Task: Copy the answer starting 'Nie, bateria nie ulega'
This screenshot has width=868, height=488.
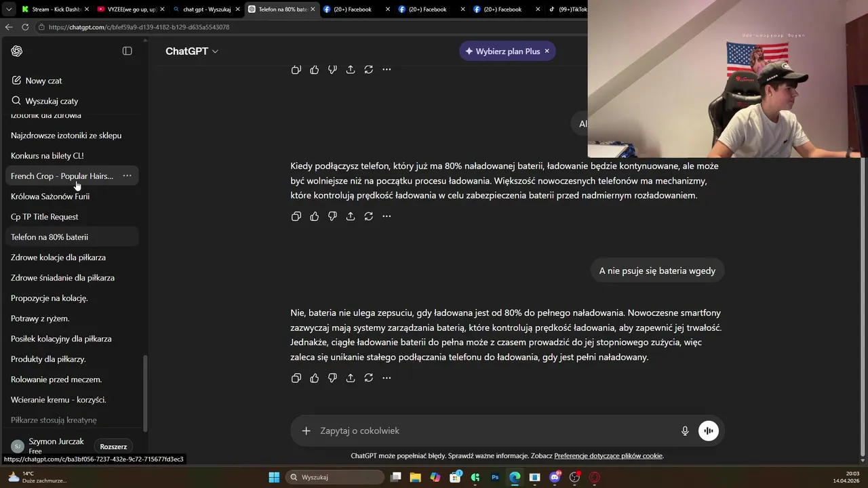Action: (x=296, y=378)
